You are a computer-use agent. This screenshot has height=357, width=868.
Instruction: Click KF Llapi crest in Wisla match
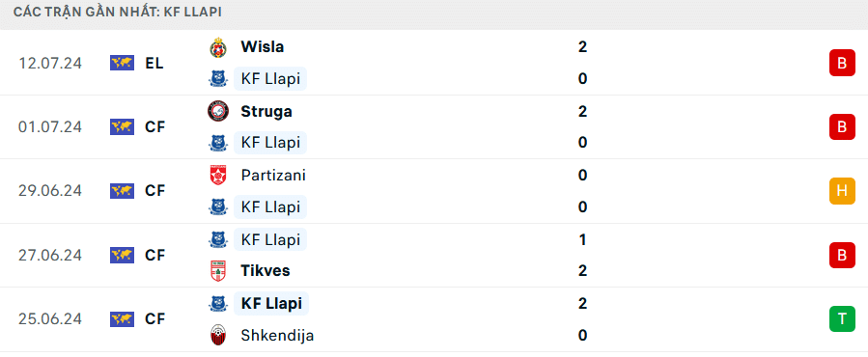pyautogui.click(x=218, y=79)
